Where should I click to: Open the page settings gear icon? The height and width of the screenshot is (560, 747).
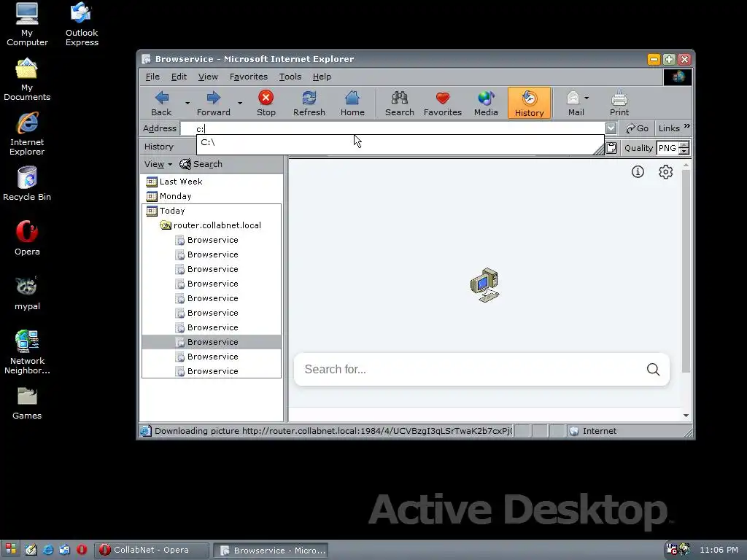665,172
